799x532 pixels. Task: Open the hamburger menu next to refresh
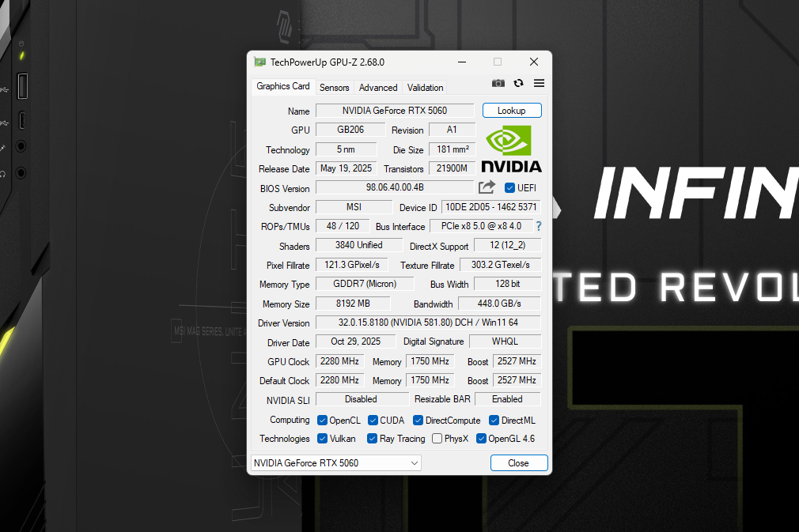(539, 82)
